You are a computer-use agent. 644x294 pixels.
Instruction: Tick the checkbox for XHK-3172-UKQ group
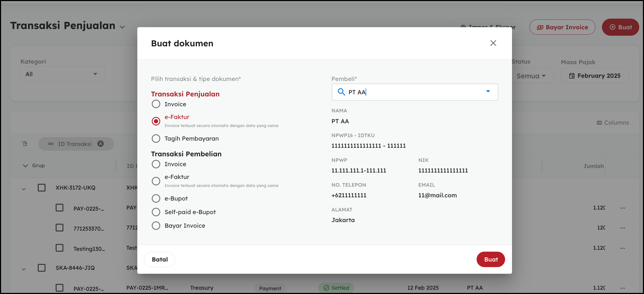click(x=42, y=188)
